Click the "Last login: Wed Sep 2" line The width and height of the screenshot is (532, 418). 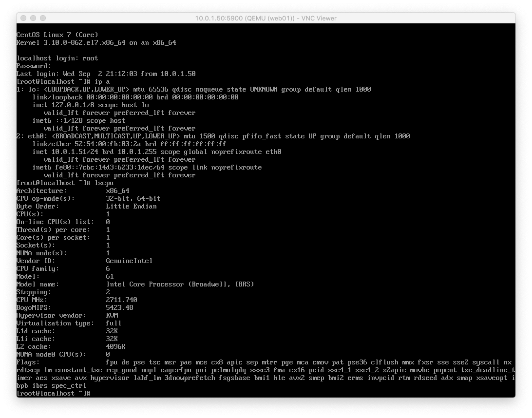(106, 74)
